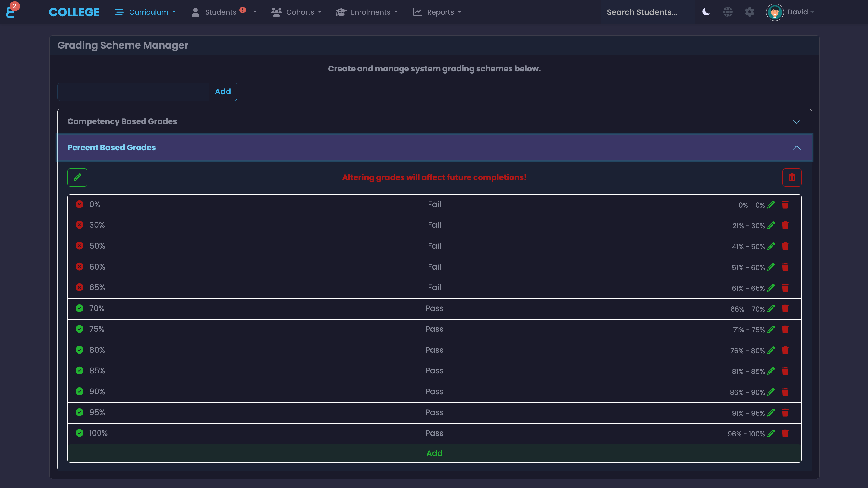The image size is (868, 488).
Task: Toggle dark mode moon icon
Action: 706,12
